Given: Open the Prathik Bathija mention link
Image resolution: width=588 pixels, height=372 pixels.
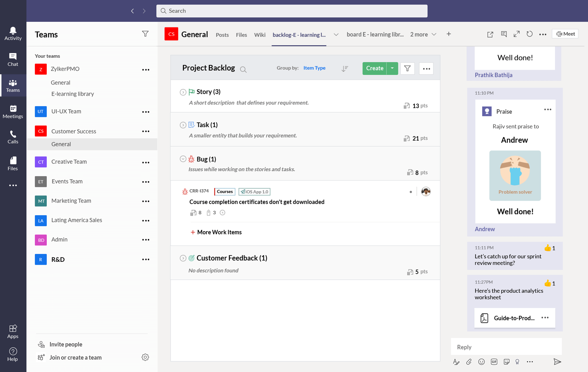Looking at the screenshot, I should (494, 75).
